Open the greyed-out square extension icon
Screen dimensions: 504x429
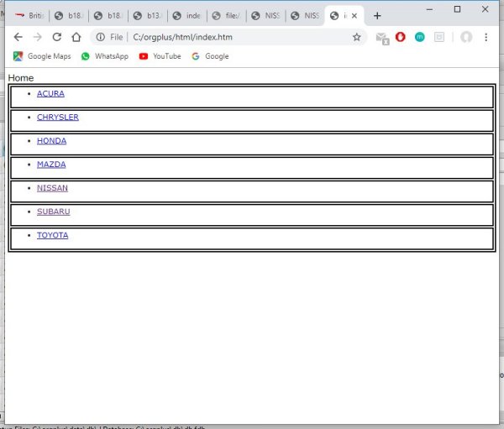[x=439, y=37]
